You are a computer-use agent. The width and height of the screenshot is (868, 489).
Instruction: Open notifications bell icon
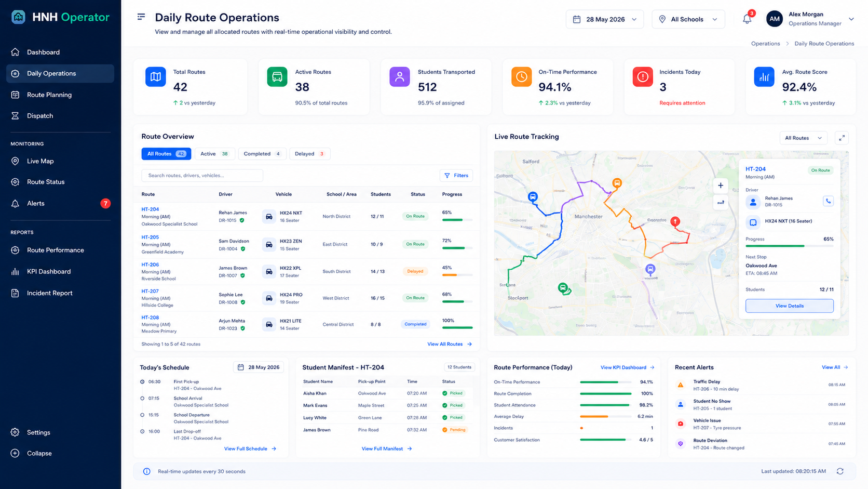point(747,19)
